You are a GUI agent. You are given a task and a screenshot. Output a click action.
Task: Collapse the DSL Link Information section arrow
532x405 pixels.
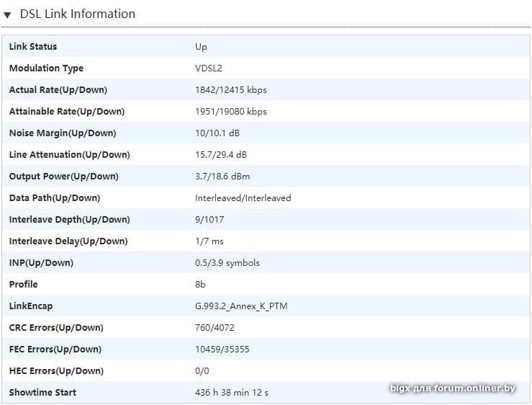(8, 14)
